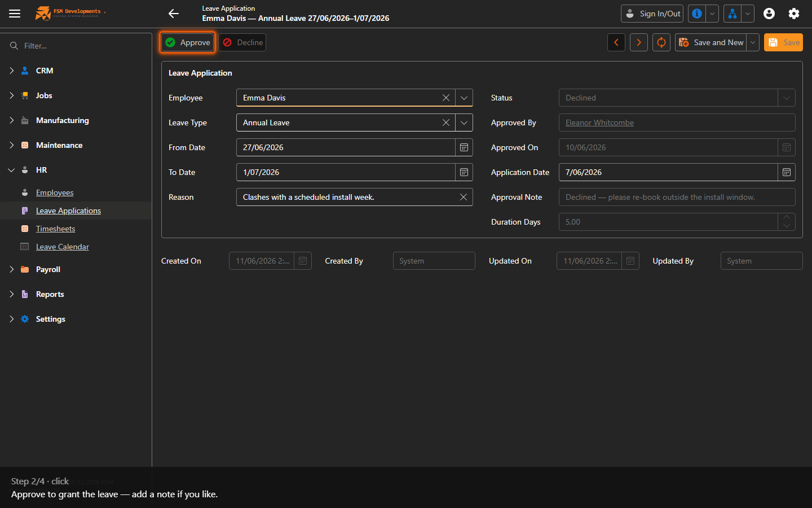Click Save and New
Viewport: 812px width, 508px height.
pyautogui.click(x=710, y=42)
